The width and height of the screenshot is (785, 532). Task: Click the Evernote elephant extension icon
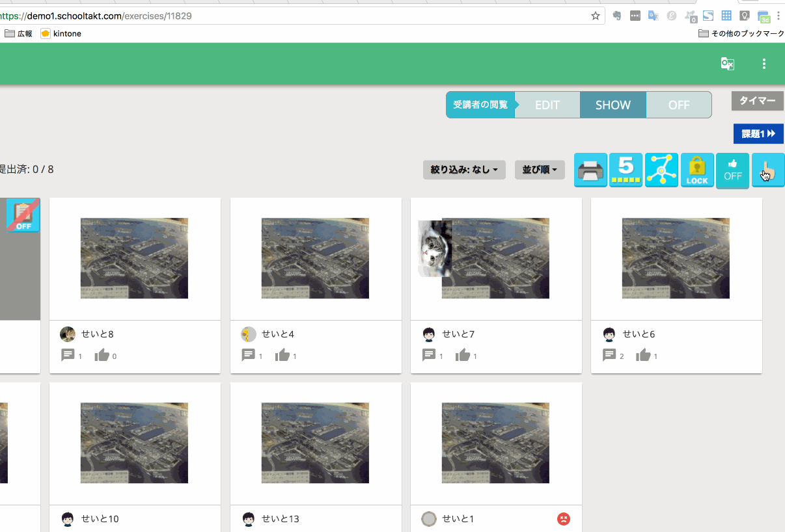coord(617,16)
